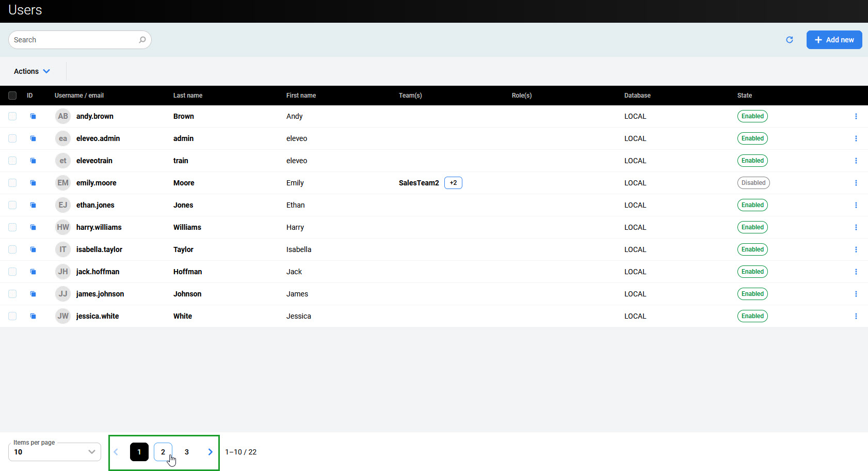
Task: Click the Add new button
Action: coord(834,40)
